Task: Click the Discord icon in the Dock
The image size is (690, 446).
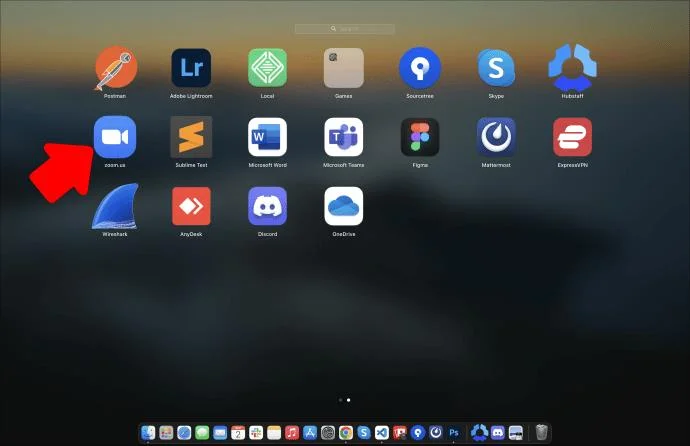Action: coord(498,433)
